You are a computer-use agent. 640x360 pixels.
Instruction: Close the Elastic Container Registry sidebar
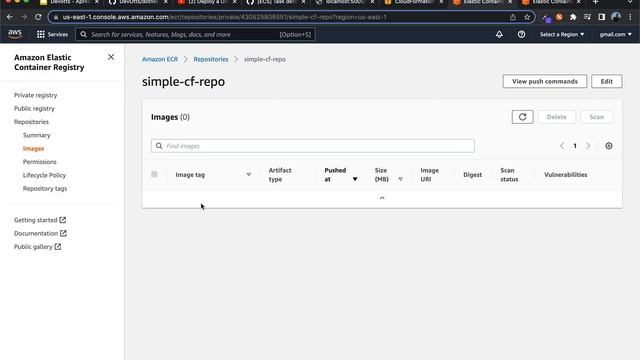point(111,57)
